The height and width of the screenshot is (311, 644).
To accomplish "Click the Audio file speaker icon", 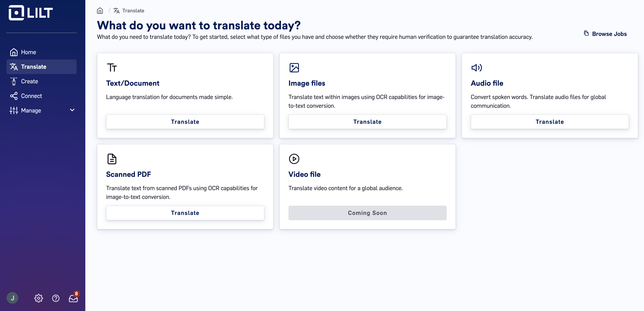I will [x=476, y=67].
